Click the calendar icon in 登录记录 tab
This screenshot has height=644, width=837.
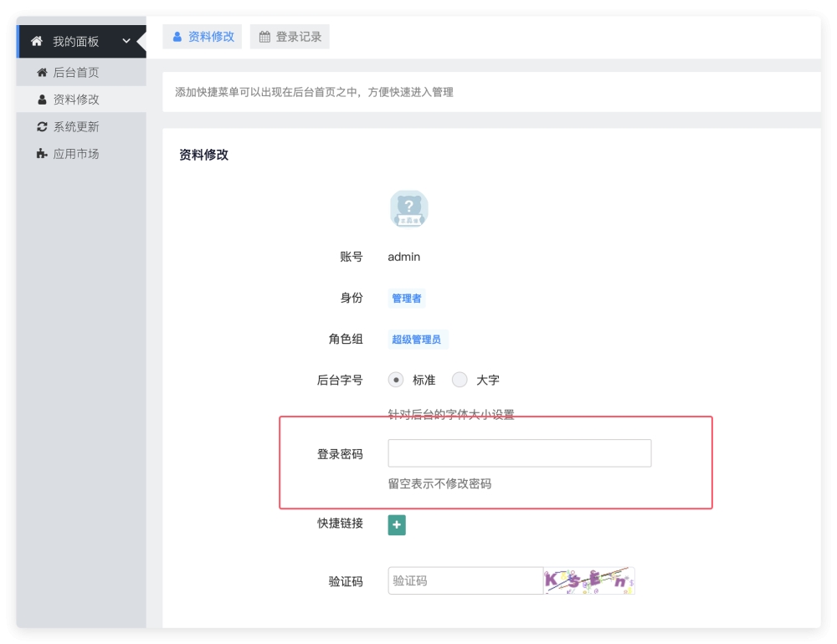point(264,37)
